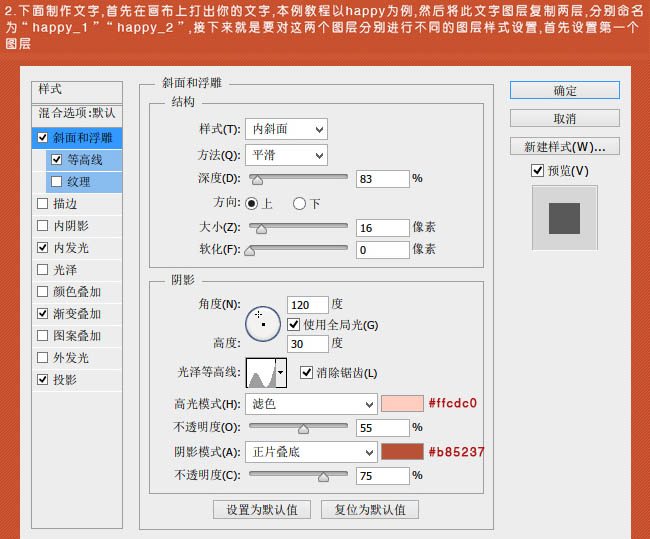Enable the 外发光 checkbox
The image size is (650, 539).
click(43, 357)
